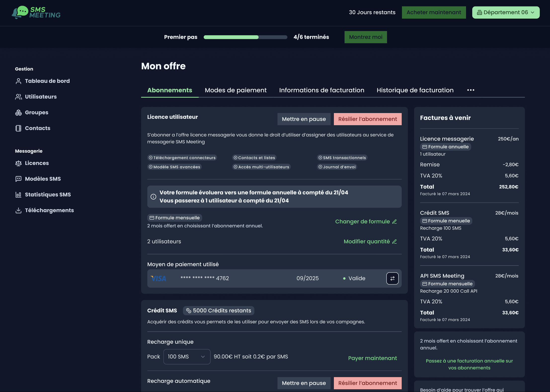Image resolution: width=550 pixels, height=392 pixels.
Task: Click the Téléchargements download icon
Action: point(18,210)
